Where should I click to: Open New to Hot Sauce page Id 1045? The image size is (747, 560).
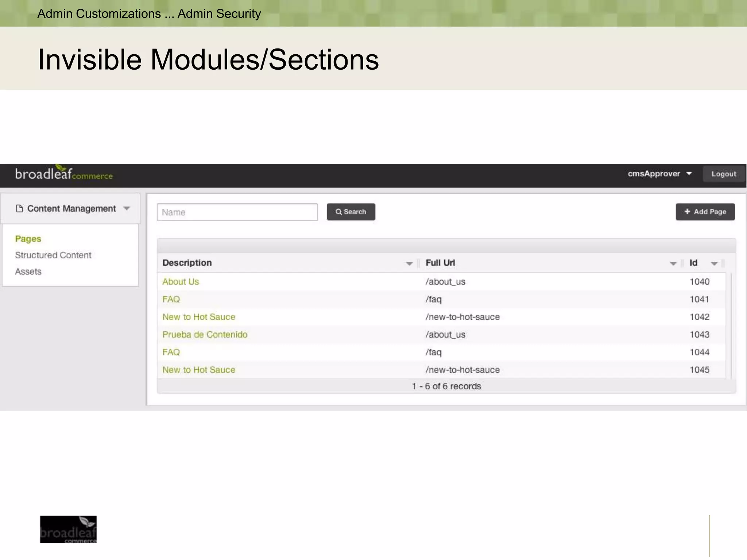click(x=199, y=370)
